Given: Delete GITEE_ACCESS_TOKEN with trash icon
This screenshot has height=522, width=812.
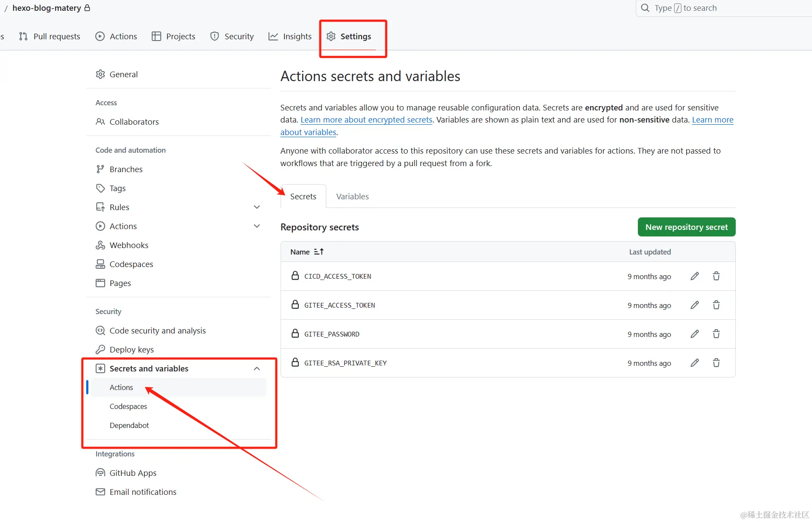Looking at the screenshot, I should pyautogui.click(x=716, y=305).
